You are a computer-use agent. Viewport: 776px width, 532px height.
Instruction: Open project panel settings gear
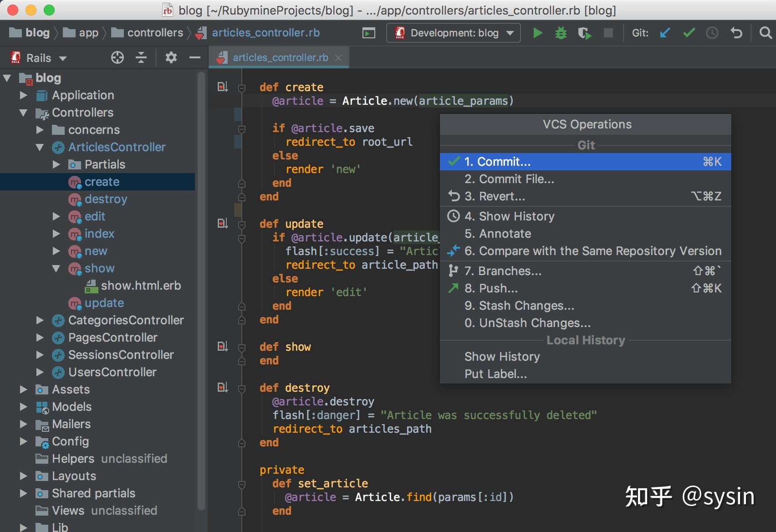coord(171,58)
